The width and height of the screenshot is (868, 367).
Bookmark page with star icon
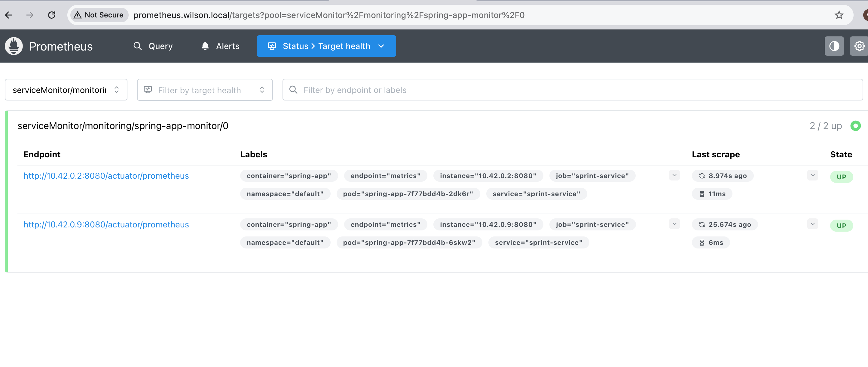839,15
